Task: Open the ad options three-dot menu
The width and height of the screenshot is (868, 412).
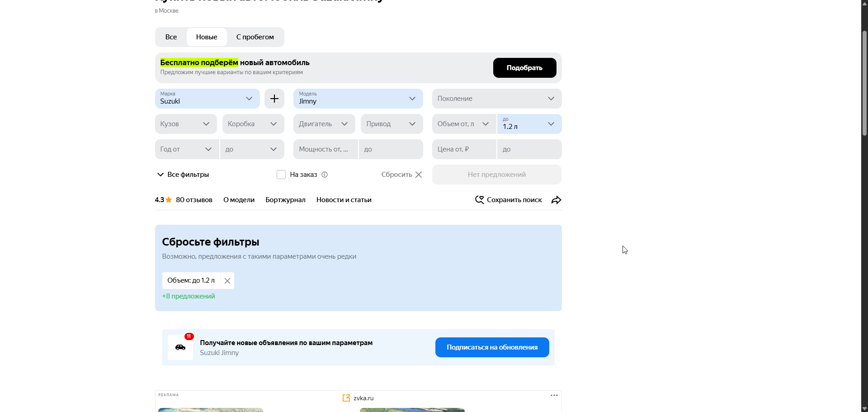Action: tap(554, 395)
